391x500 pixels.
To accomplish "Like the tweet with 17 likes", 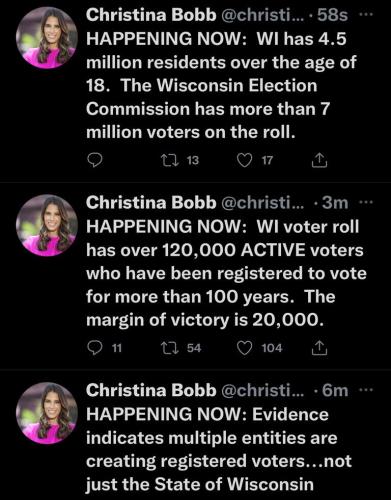I will point(244,160).
